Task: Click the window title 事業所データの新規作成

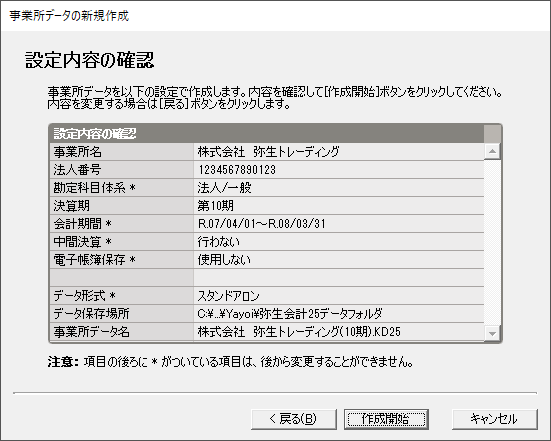Action: click(x=69, y=16)
